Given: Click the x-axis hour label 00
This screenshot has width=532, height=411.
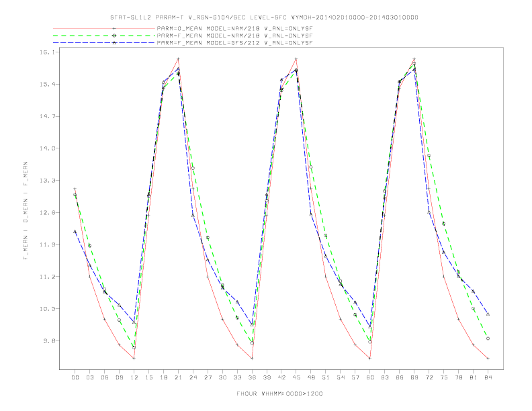Looking at the screenshot, I should click(x=75, y=377).
